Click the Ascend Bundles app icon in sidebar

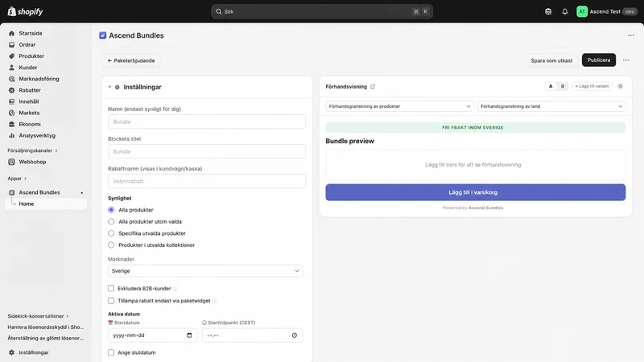coord(11,192)
